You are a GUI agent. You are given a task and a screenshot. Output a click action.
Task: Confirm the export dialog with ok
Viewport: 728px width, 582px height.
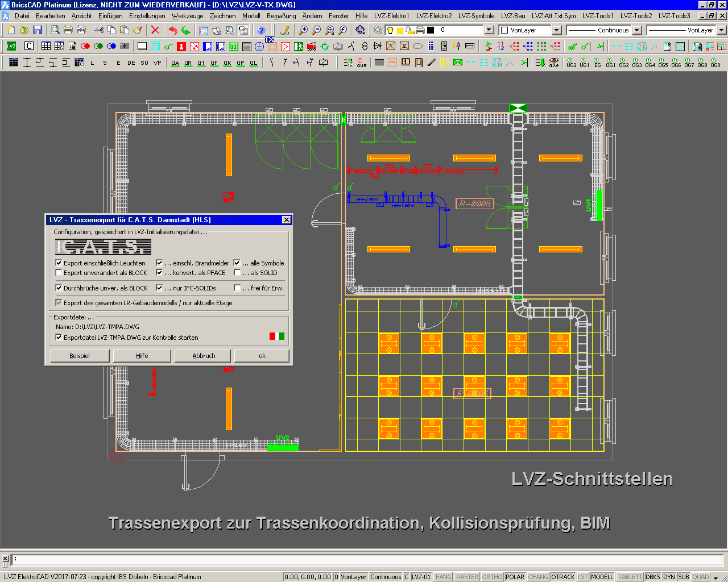[262, 356]
